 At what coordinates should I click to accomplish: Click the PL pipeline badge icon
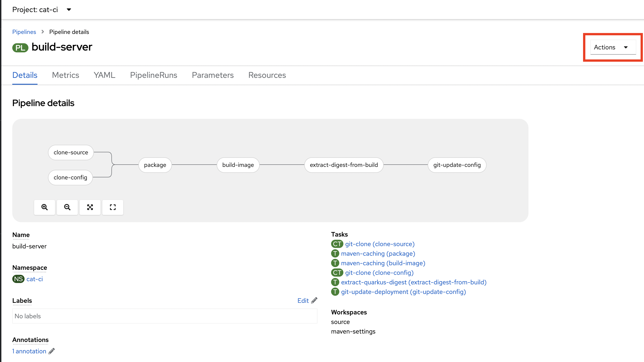tap(20, 48)
